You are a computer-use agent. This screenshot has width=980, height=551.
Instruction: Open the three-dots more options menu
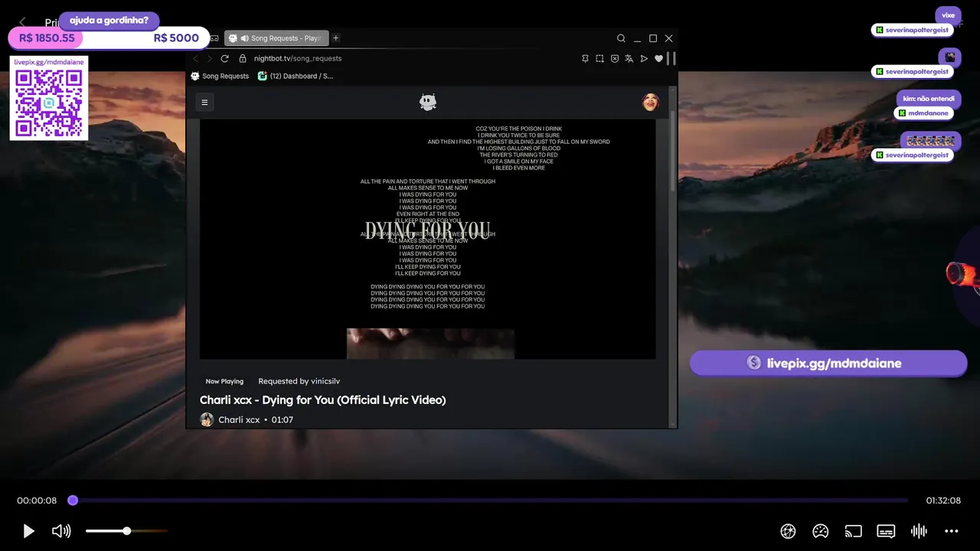(952, 531)
